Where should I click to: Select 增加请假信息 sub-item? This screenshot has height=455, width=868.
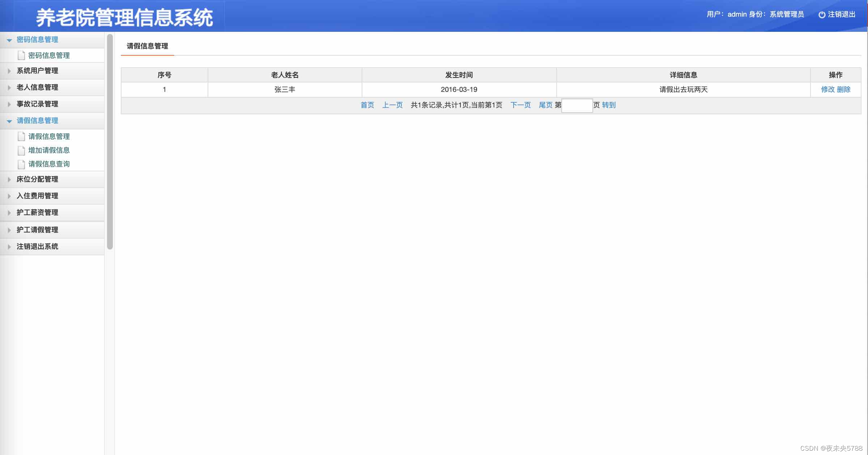click(49, 150)
